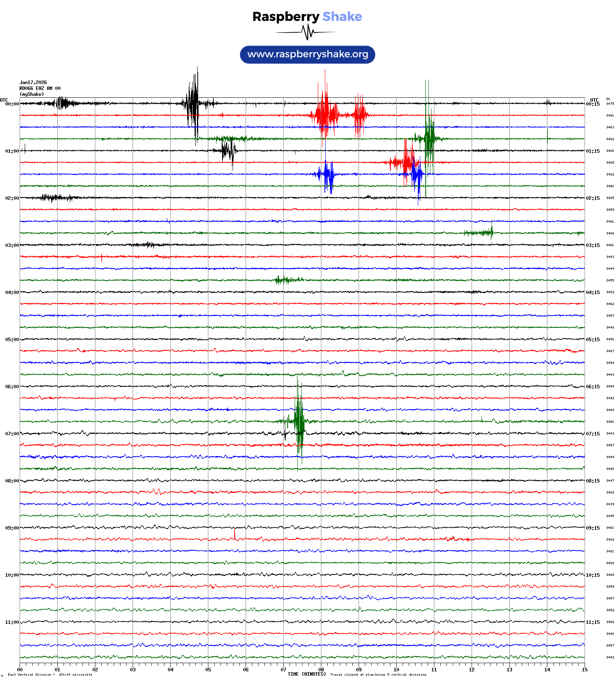Image resolution: width=616 pixels, height=680 pixels.
Task: Open the www.raspberryshake.org link
Action: (308, 55)
